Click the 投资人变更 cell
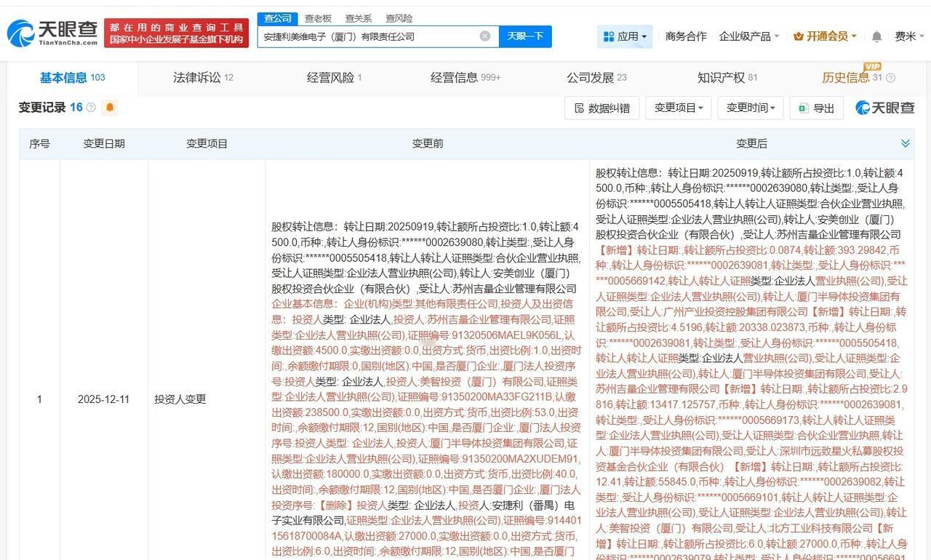Screen dimensions: 931x560 [x=180, y=399]
